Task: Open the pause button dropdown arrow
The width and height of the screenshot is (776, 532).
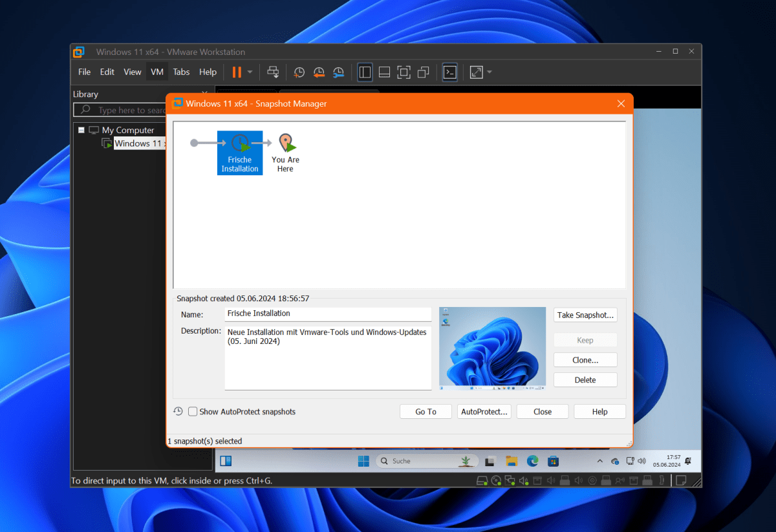Action: [250, 72]
